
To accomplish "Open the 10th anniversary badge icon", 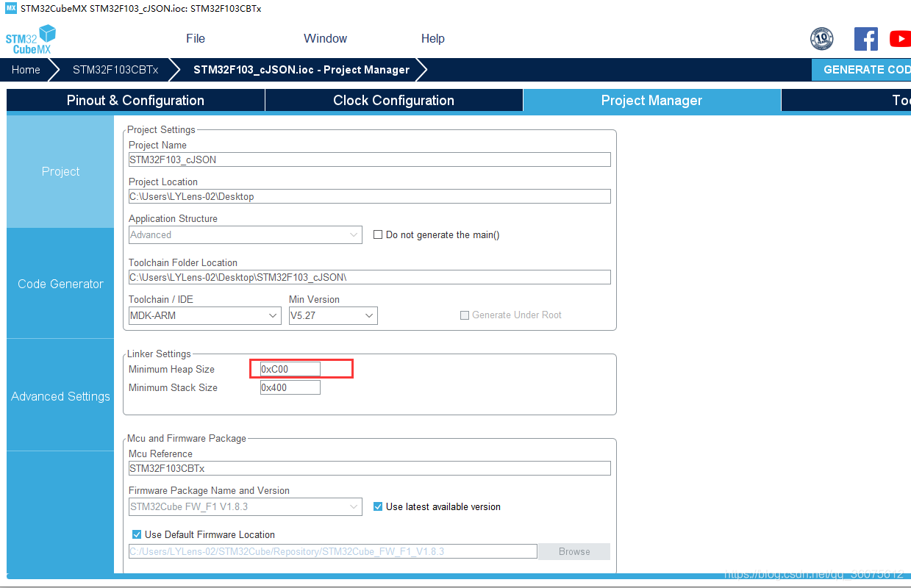I will [x=821, y=39].
